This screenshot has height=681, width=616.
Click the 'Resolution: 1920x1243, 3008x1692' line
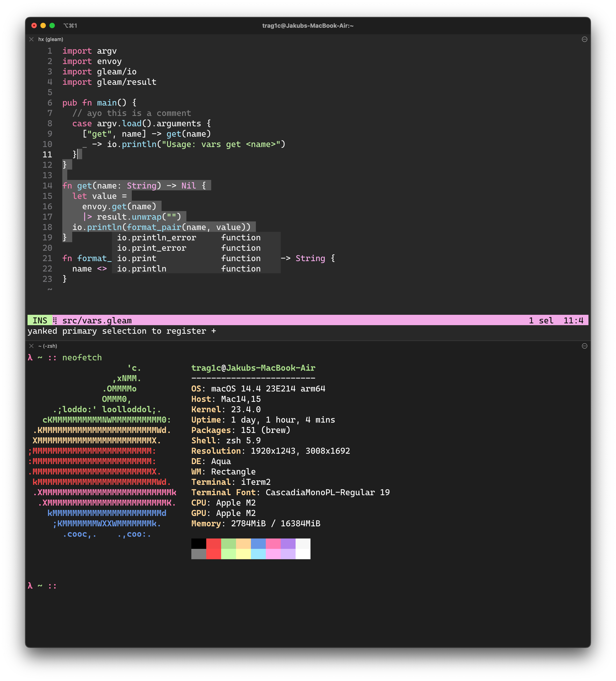pyautogui.click(x=271, y=451)
